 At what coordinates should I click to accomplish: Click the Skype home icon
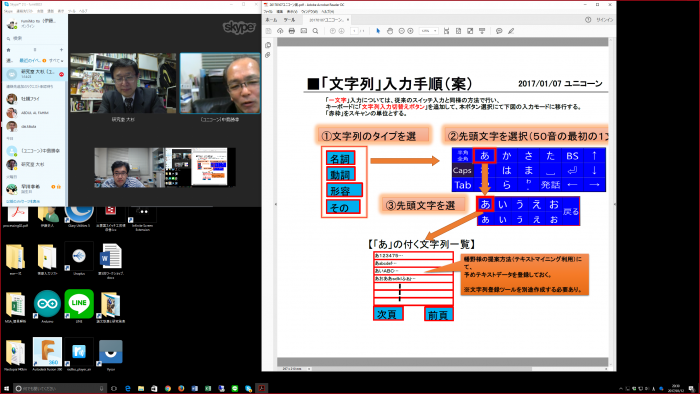point(8,50)
